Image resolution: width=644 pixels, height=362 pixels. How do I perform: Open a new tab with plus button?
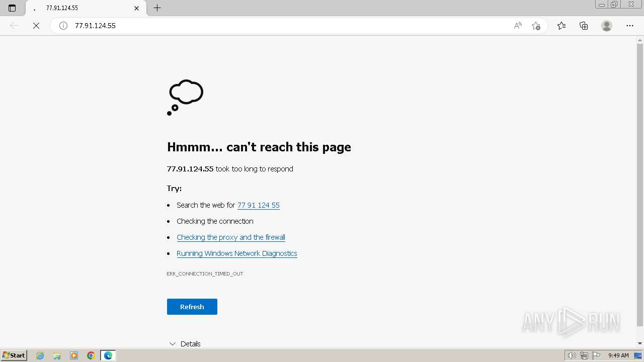coord(157,8)
